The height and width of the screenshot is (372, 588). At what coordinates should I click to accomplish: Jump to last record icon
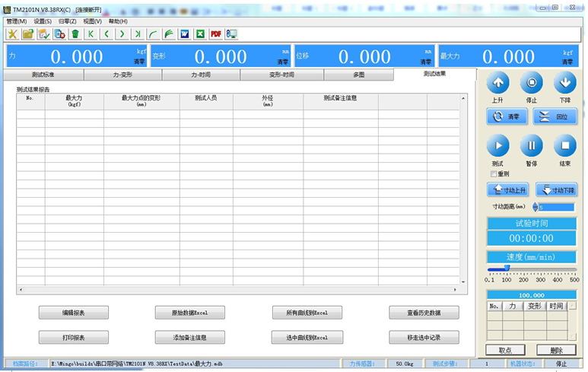[x=138, y=34]
